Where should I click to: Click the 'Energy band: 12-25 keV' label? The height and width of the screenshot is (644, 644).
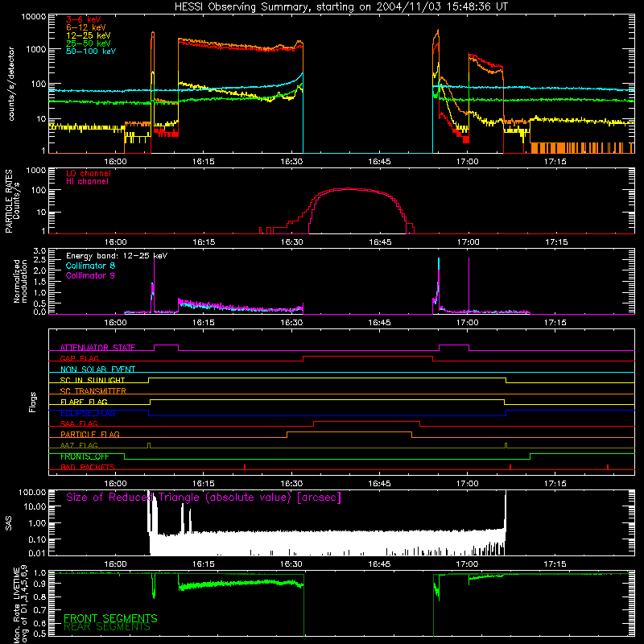pyautogui.click(x=117, y=256)
